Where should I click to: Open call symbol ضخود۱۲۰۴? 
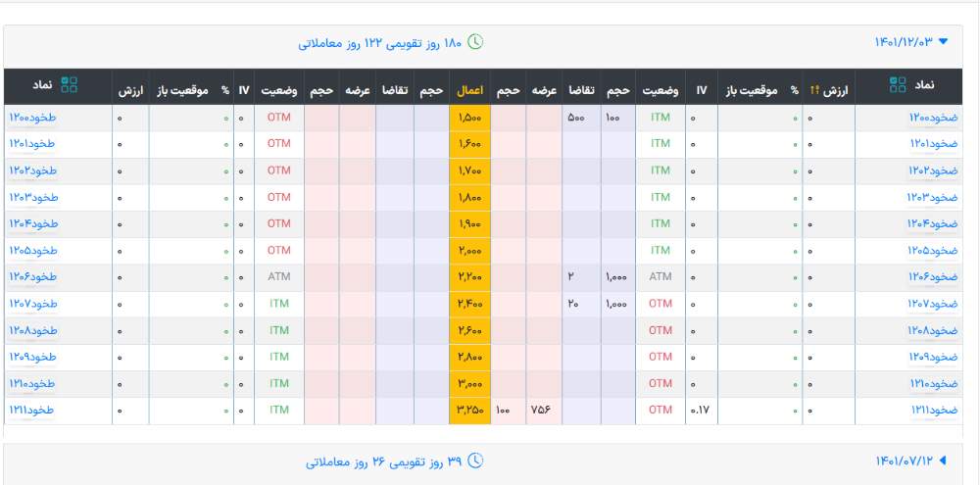tap(933, 223)
